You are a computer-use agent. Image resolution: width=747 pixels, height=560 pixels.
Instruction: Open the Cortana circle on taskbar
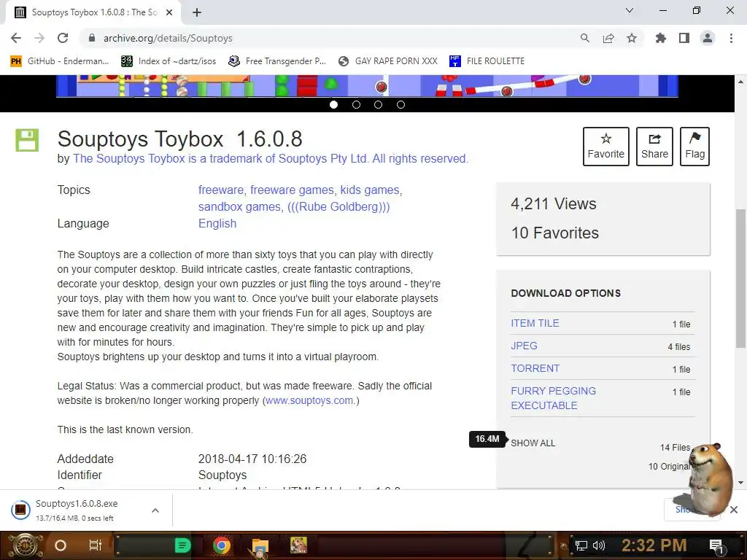pyautogui.click(x=61, y=545)
